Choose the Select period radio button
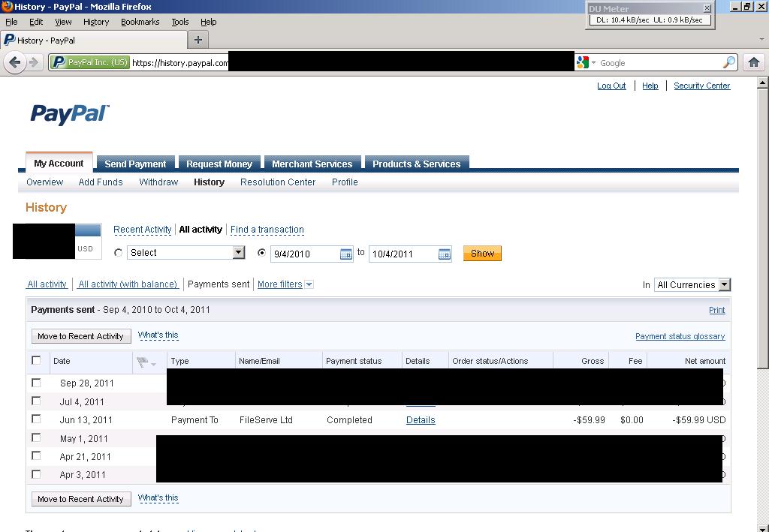Image resolution: width=769 pixels, height=532 pixels. click(118, 253)
